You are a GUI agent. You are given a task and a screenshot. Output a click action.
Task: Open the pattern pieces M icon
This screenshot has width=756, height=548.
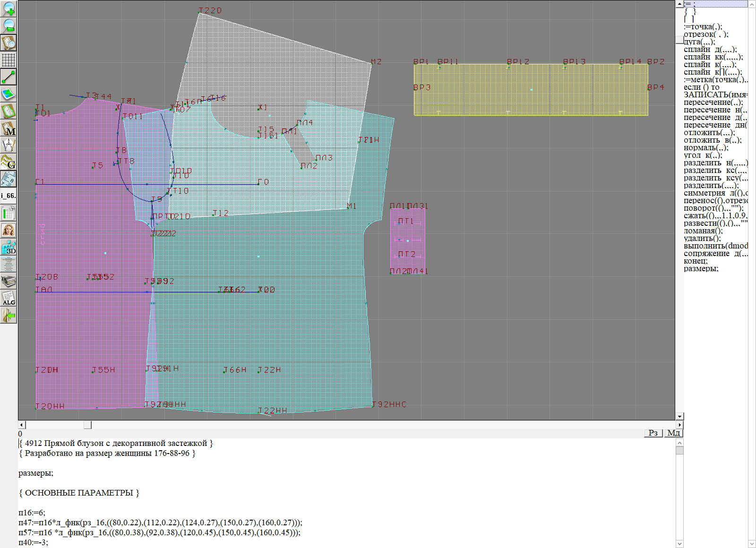pyautogui.click(x=9, y=128)
